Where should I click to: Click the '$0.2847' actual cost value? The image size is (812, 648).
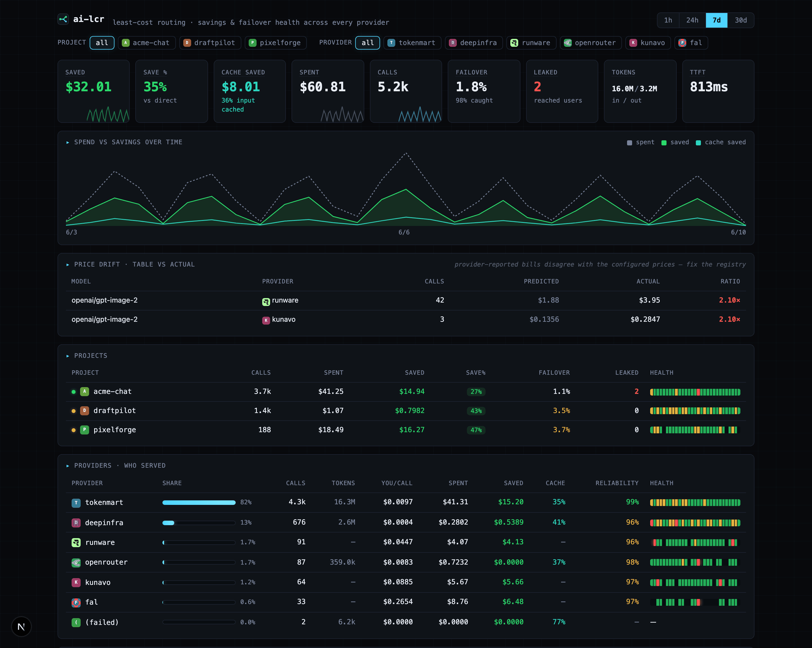[645, 319]
